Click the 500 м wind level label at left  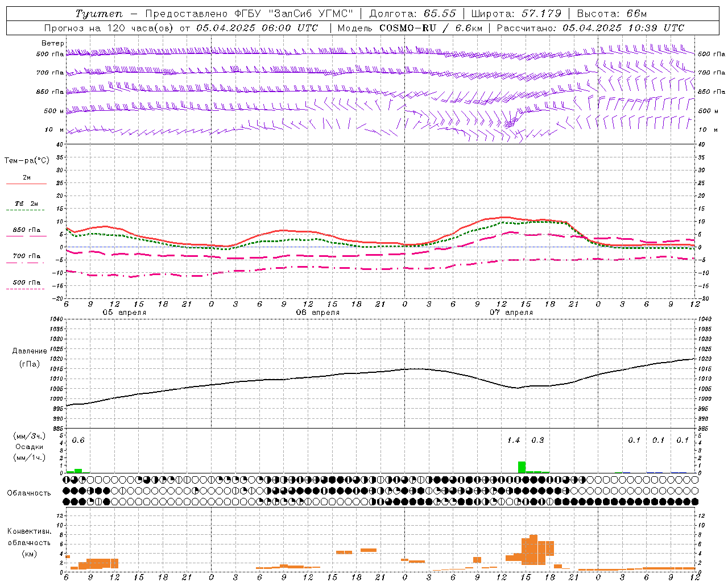point(54,111)
